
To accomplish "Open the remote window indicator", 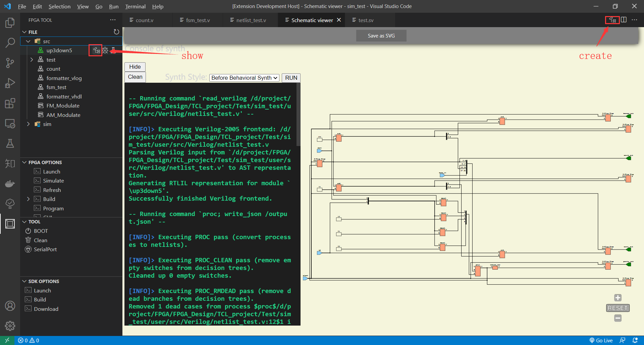I will (x=7, y=340).
